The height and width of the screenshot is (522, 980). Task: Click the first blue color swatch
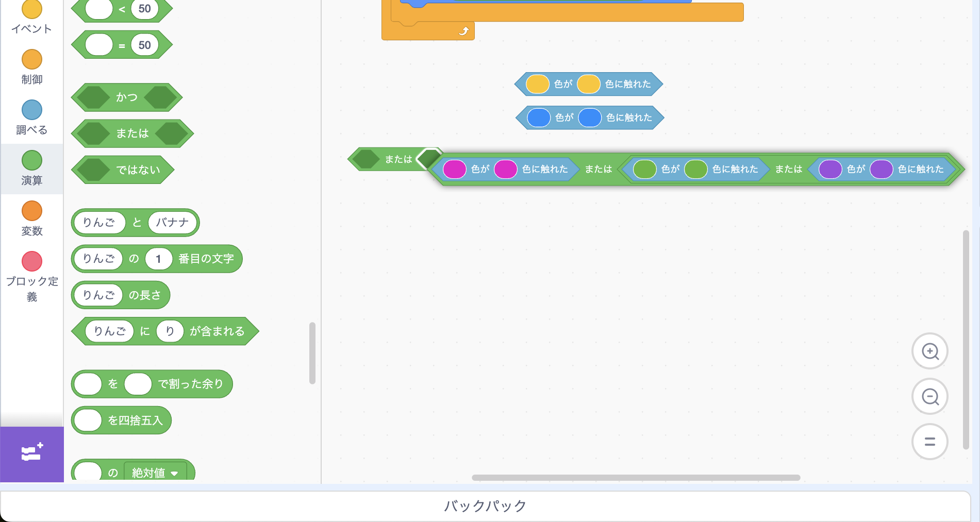click(x=539, y=117)
